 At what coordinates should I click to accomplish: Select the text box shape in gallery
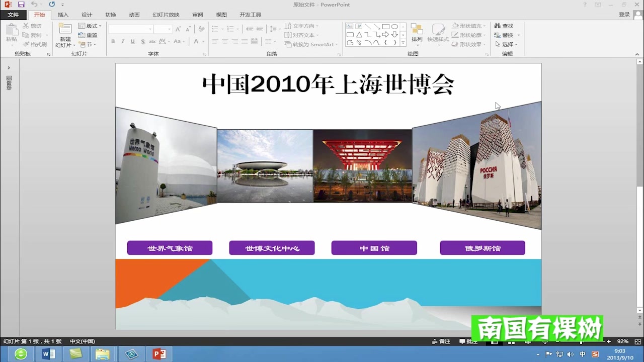coord(350,27)
